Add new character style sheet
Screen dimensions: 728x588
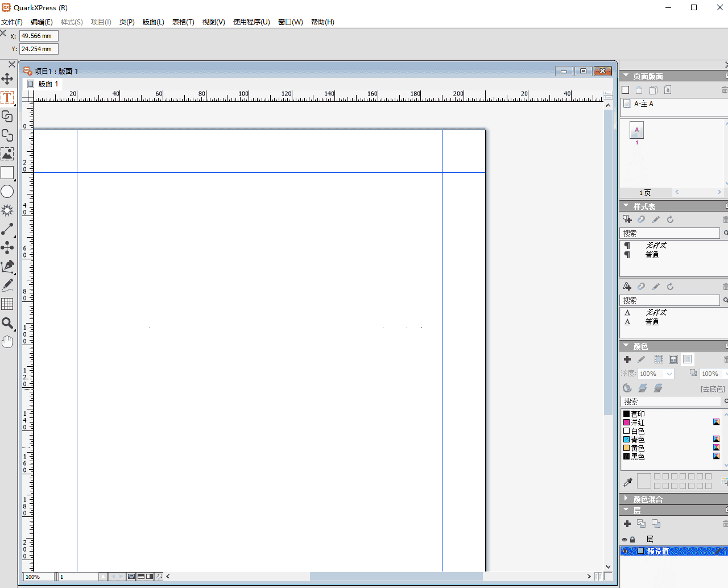(x=627, y=287)
